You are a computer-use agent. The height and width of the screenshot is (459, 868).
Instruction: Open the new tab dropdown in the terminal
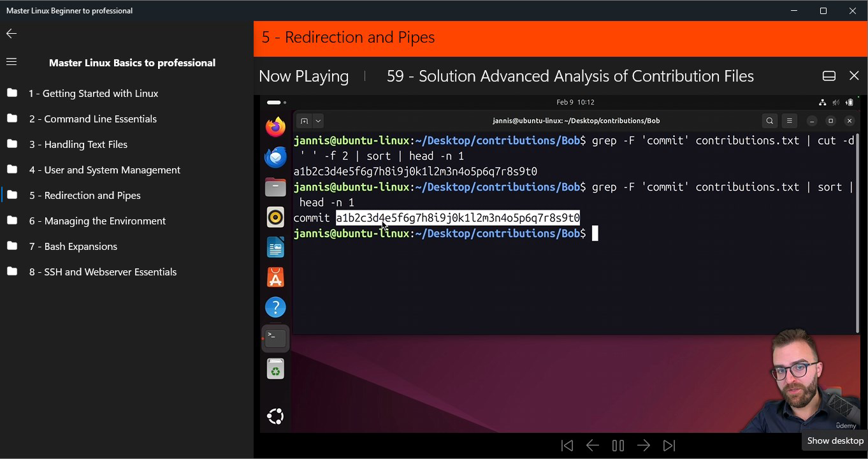click(318, 120)
